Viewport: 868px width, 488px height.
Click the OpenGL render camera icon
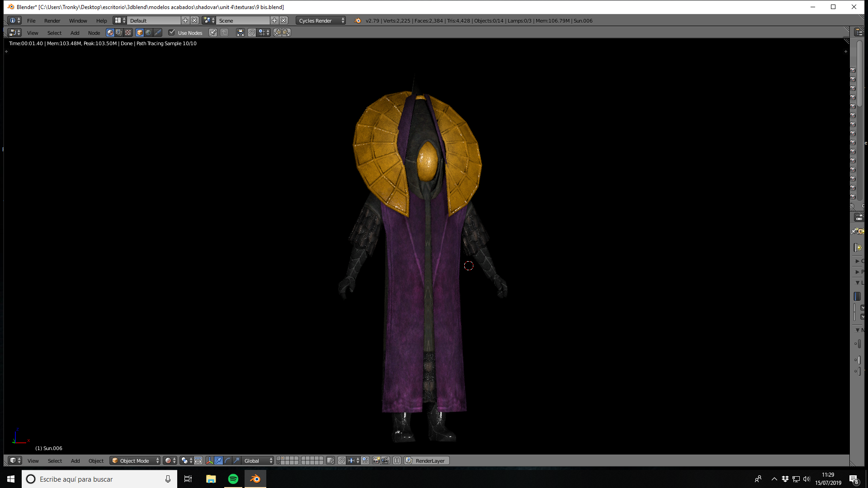[376, 460]
